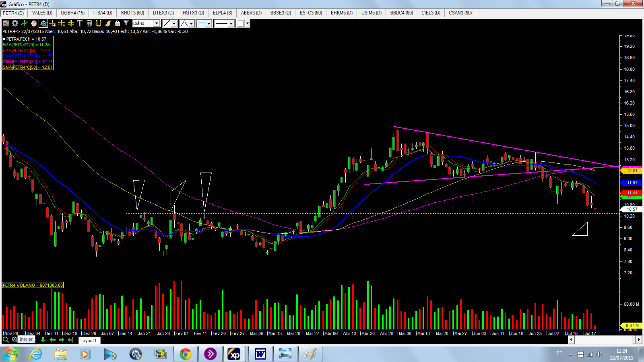
Task: Click the 10.57 current price tag on axis
Action: pos(632,209)
